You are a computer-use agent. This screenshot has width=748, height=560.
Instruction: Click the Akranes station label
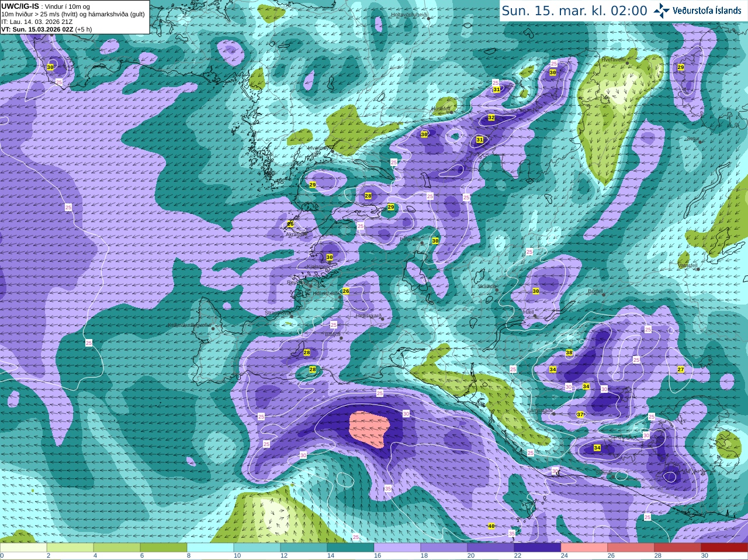point(295,234)
